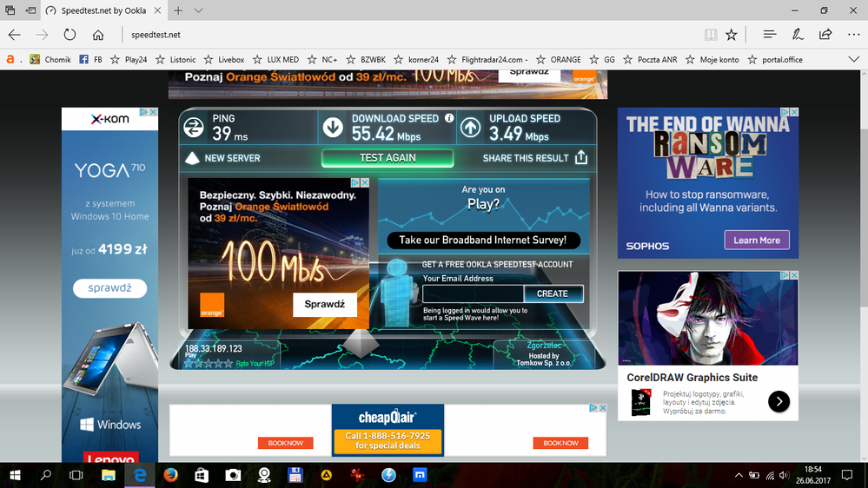Click download speed info icon
This screenshot has width=868, height=488.
coord(449,118)
